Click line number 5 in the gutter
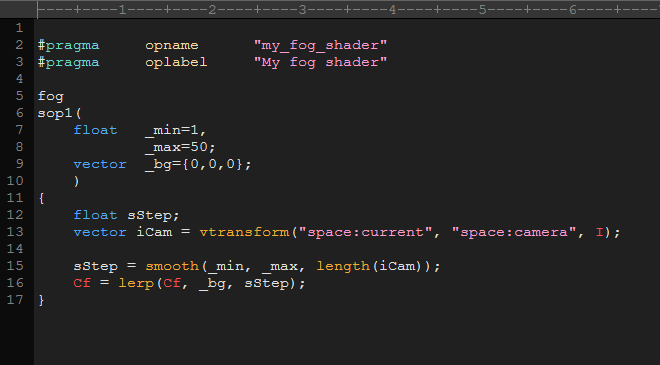 click(19, 96)
